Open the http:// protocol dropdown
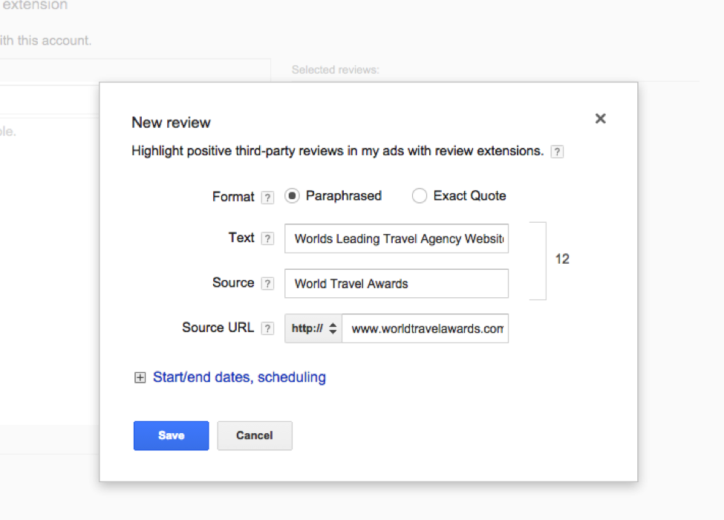 coord(314,328)
